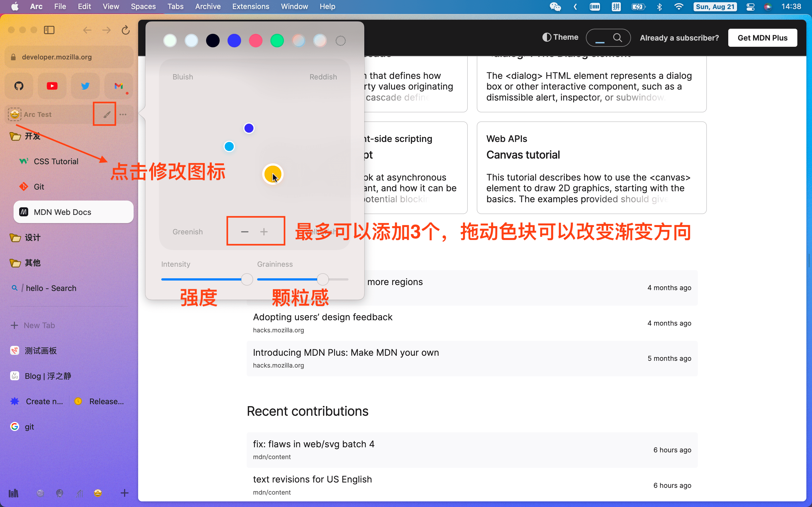Click the Get MDN Plus button
Screen dimensions: 812x507
coord(762,38)
